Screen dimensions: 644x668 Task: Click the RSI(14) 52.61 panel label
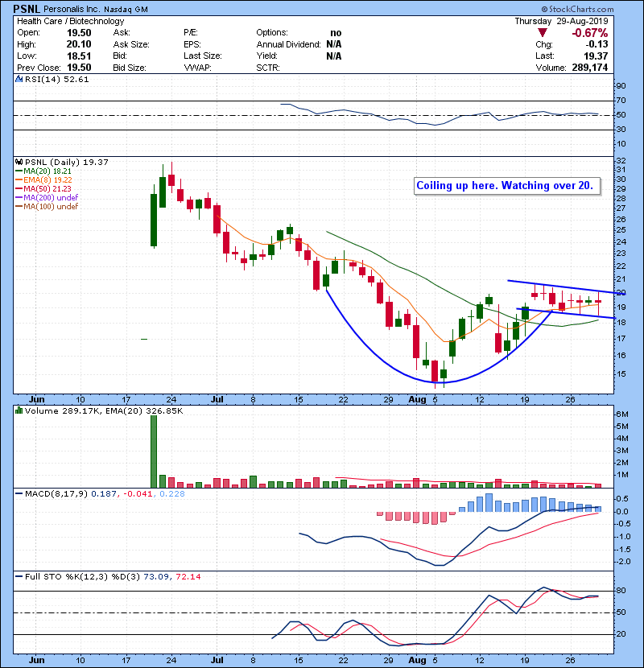tap(56, 79)
